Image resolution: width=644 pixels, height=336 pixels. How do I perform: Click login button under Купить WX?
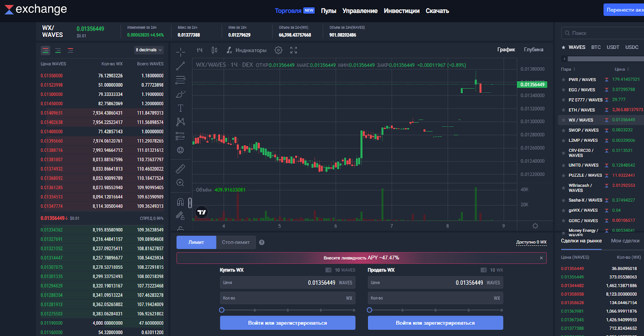click(x=287, y=323)
